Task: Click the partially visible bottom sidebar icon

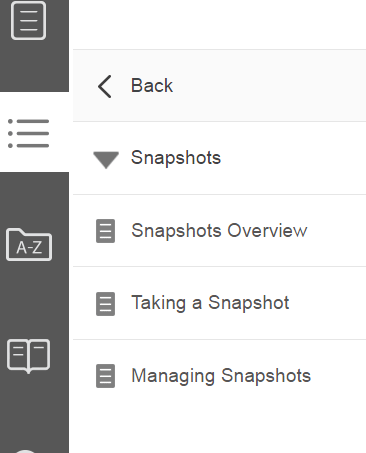Action: pyautogui.click(x=25, y=451)
